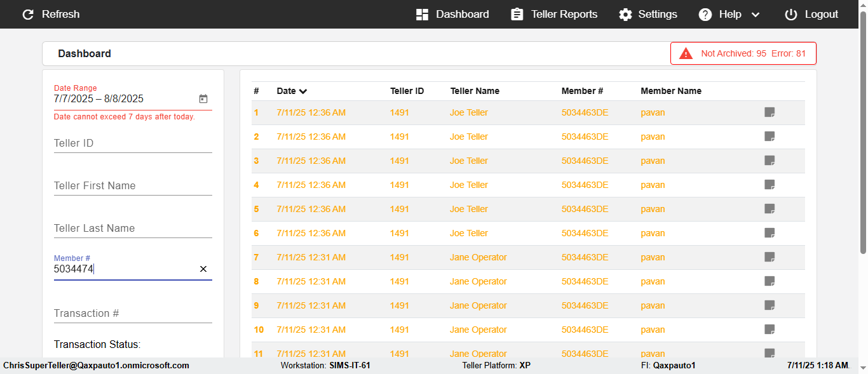Open the calendar date picker icon
Viewport: 868px width, 374px height.
tap(203, 99)
